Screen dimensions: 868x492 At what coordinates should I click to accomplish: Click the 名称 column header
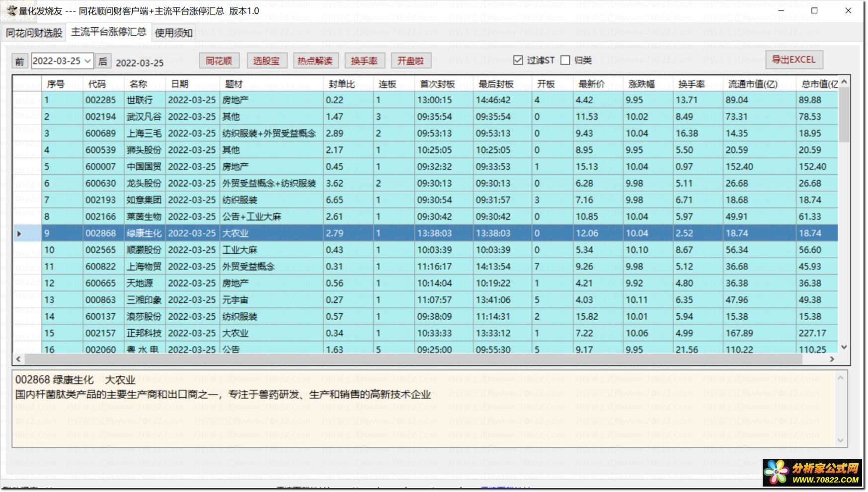point(145,84)
